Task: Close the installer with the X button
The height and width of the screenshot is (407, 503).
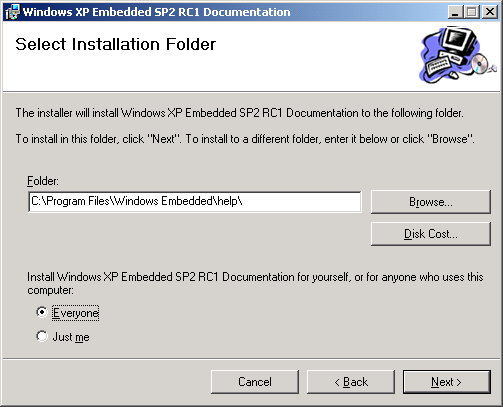Action: [490, 12]
